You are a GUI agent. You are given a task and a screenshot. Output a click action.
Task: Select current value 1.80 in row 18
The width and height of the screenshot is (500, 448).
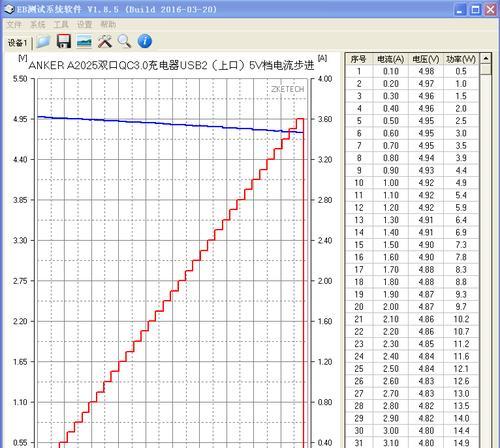click(x=391, y=282)
